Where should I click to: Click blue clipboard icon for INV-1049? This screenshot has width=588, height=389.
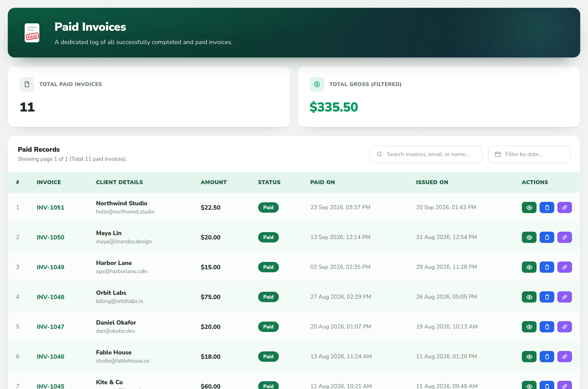[547, 267]
